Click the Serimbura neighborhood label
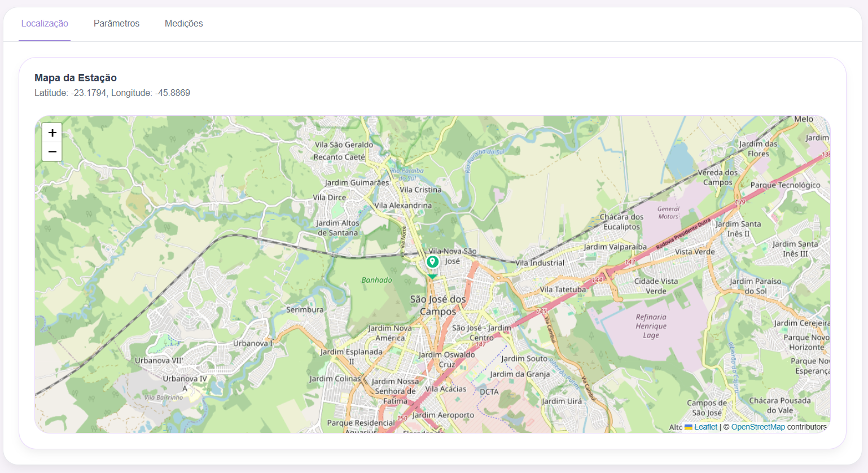This screenshot has height=473, width=868. tap(305, 310)
